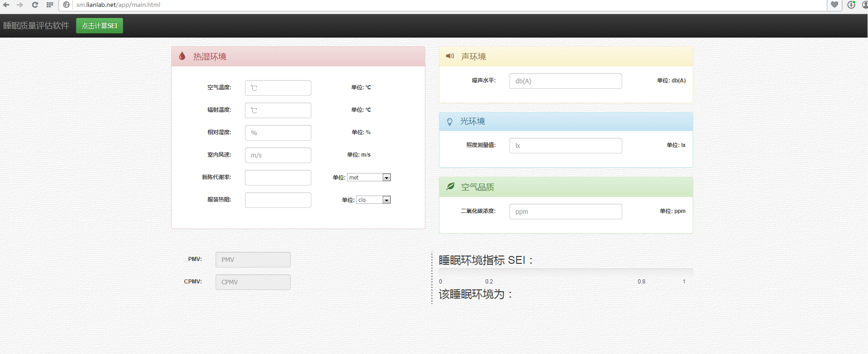
Task: Bookmark page with the heart icon
Action: pos(835,5)
